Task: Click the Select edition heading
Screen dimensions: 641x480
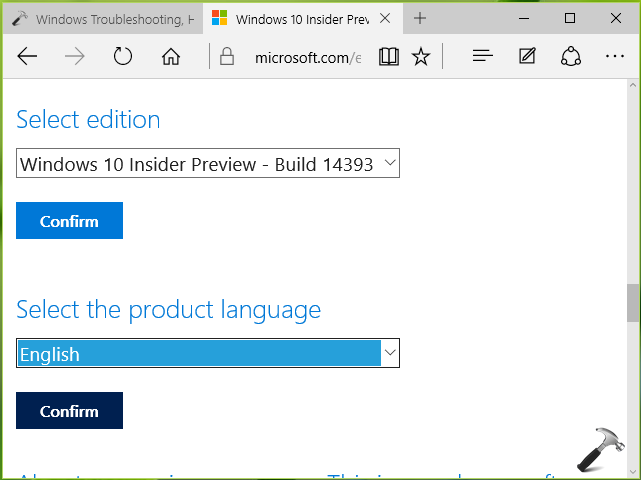Action: coord(88,120)
